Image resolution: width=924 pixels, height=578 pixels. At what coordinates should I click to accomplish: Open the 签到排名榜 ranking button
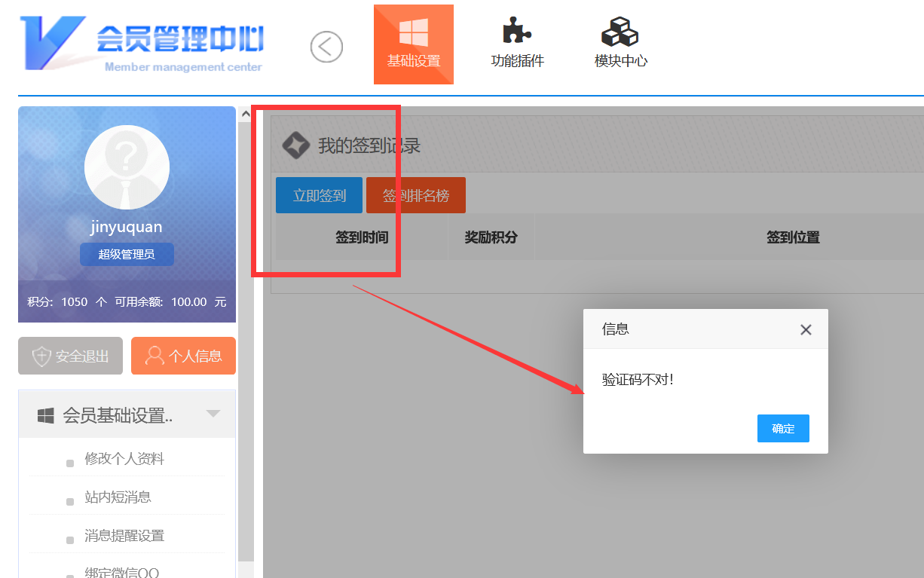coord(416,196)
